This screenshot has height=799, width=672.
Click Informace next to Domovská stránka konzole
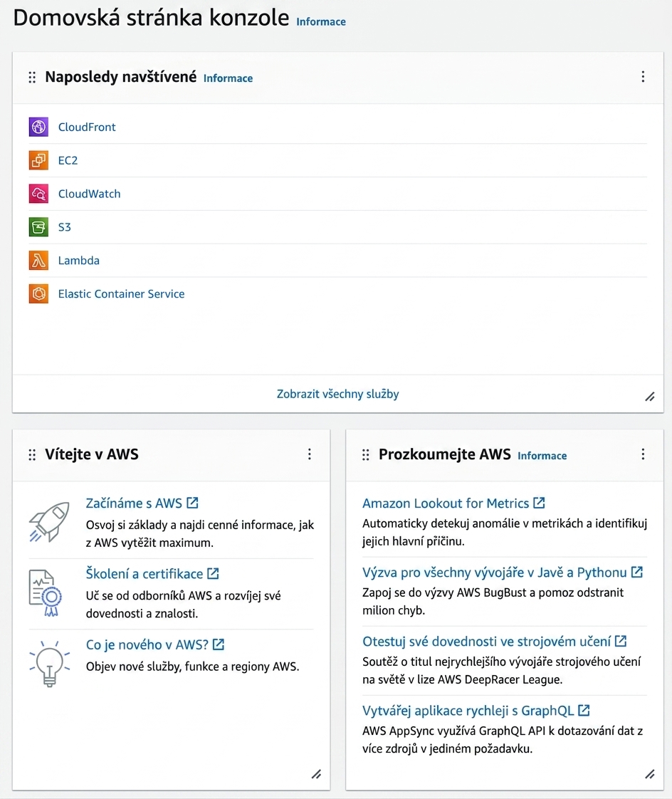pyautogui.click(x=321, y=22)
